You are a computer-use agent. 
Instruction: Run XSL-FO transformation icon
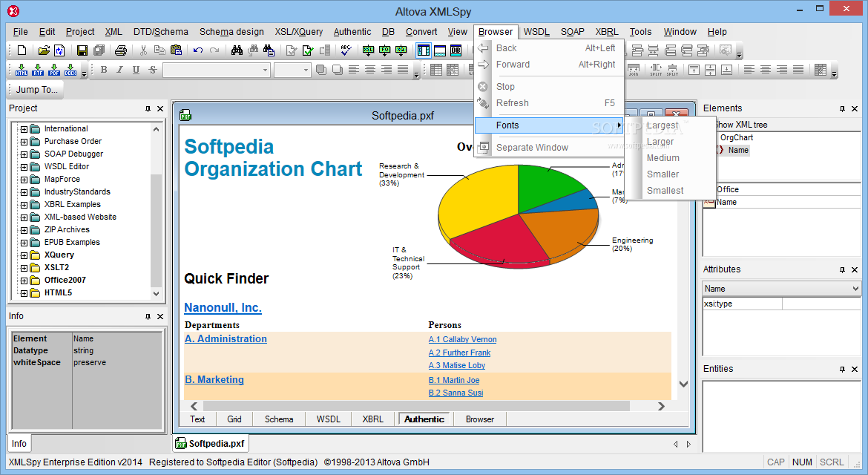385,50
